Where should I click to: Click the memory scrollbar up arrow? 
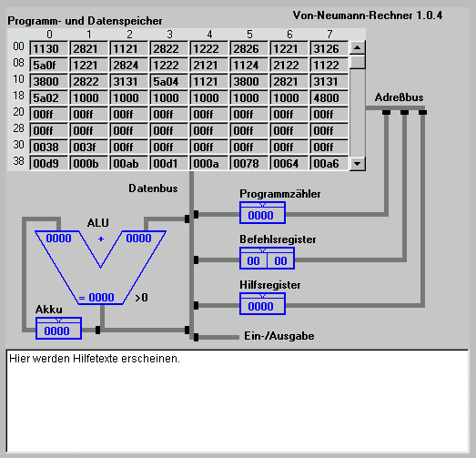click(358, 48)
